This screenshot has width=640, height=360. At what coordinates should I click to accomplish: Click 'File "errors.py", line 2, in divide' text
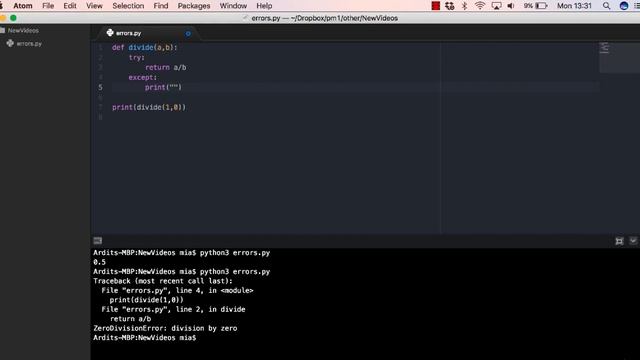[173, 309]
